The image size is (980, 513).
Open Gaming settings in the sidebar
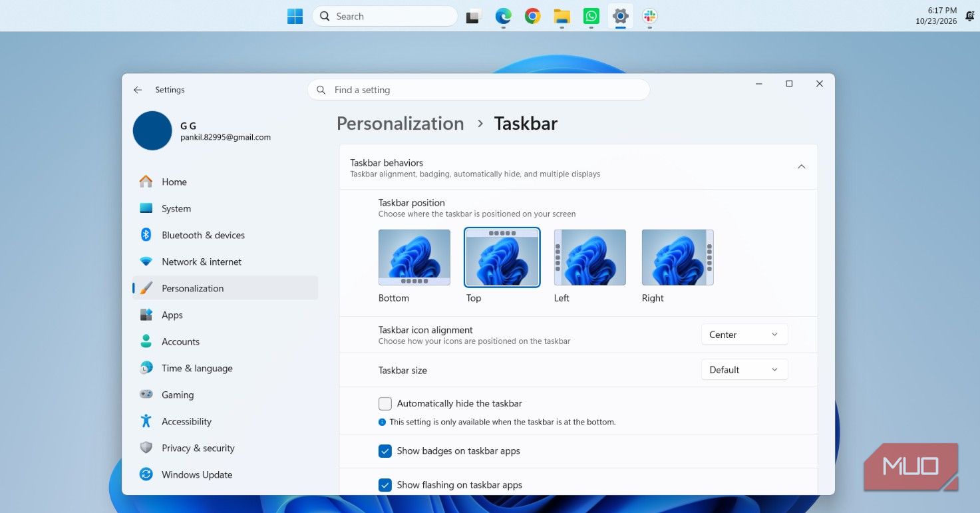click(x=225, y=395)
